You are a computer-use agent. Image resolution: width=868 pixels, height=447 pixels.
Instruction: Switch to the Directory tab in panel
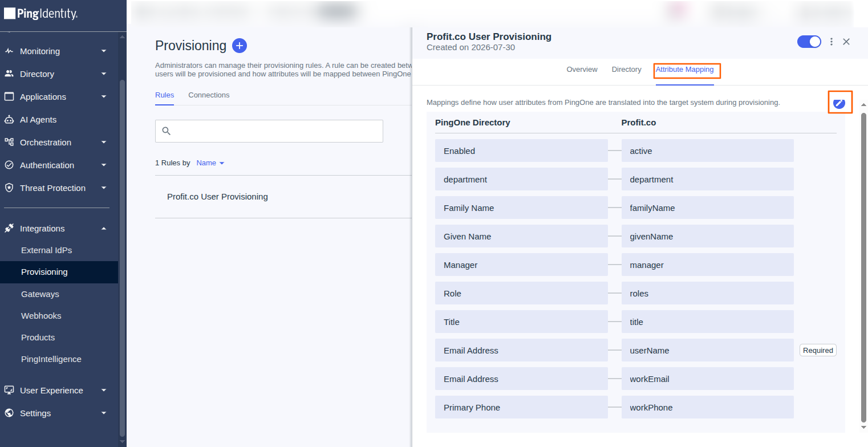click(x=626, y=70)
